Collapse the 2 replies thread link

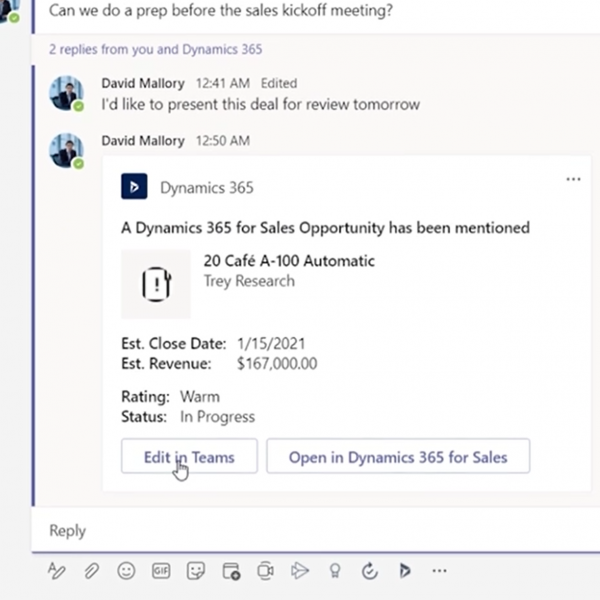tap(155, 49)
